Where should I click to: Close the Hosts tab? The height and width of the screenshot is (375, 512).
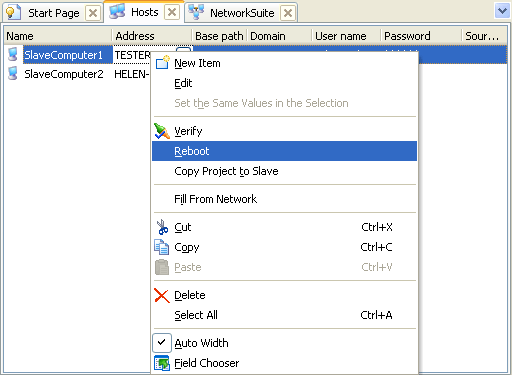172,13
